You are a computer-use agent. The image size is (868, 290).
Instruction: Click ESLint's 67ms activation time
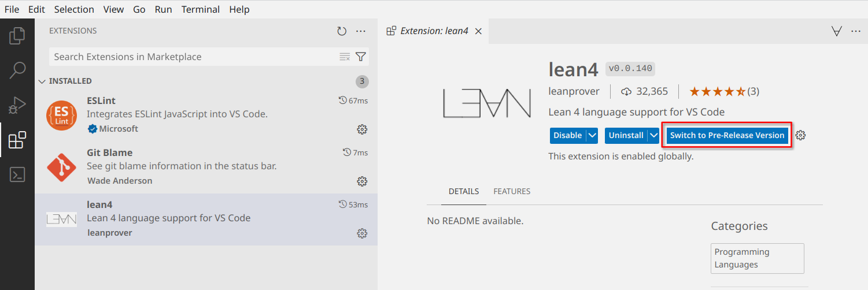click(353, 101)
